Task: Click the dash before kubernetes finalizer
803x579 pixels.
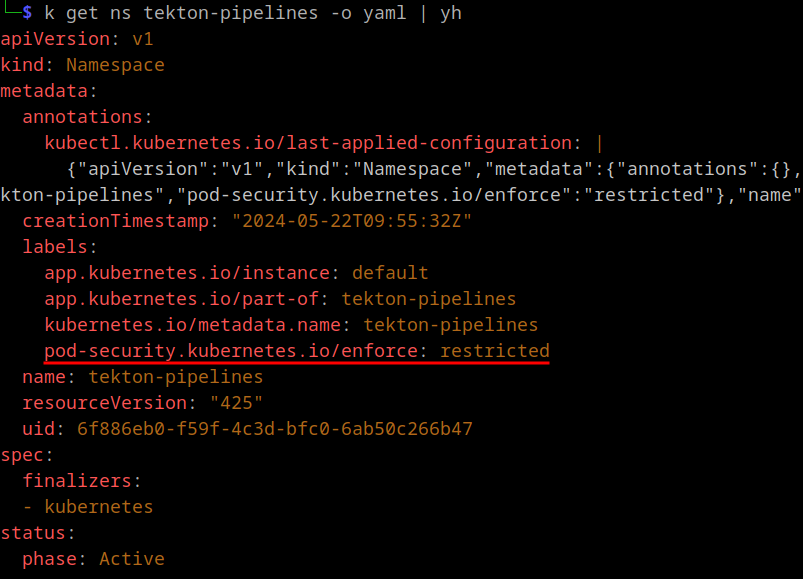Action: (x=28, y=507)
